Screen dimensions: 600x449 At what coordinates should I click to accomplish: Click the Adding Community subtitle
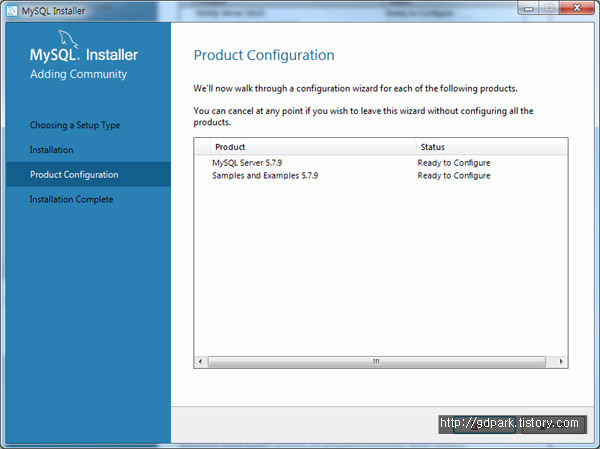click(78, 74)
